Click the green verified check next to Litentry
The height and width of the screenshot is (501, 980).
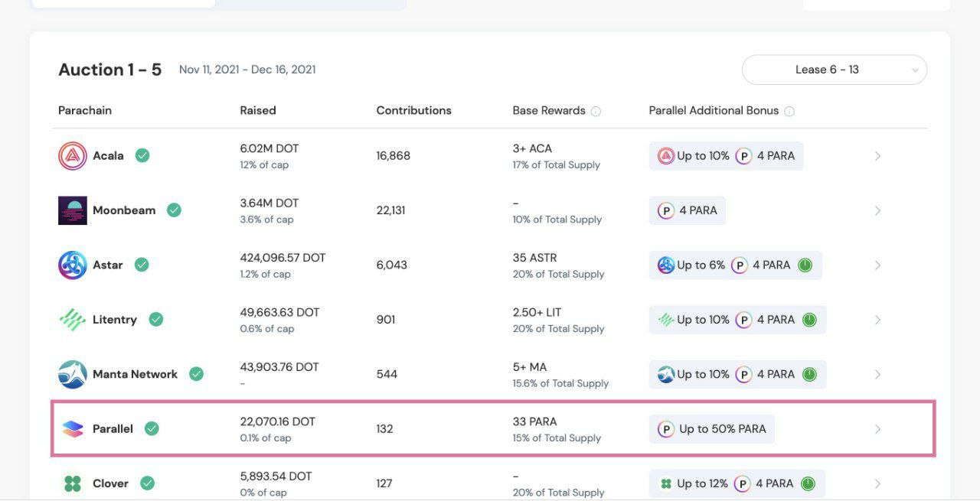click(x=155, y=320)
